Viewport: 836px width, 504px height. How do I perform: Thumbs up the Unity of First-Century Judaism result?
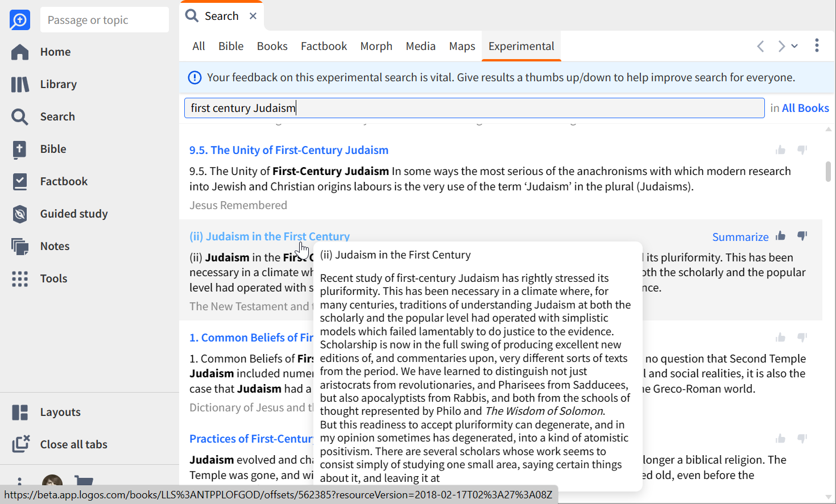780,150
